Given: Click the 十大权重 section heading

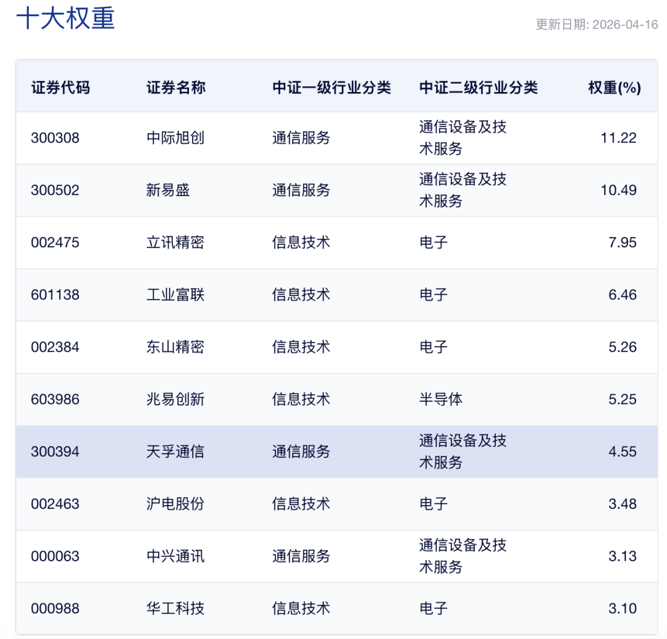Looking at the screenshot, I should [x=65, y=20].
